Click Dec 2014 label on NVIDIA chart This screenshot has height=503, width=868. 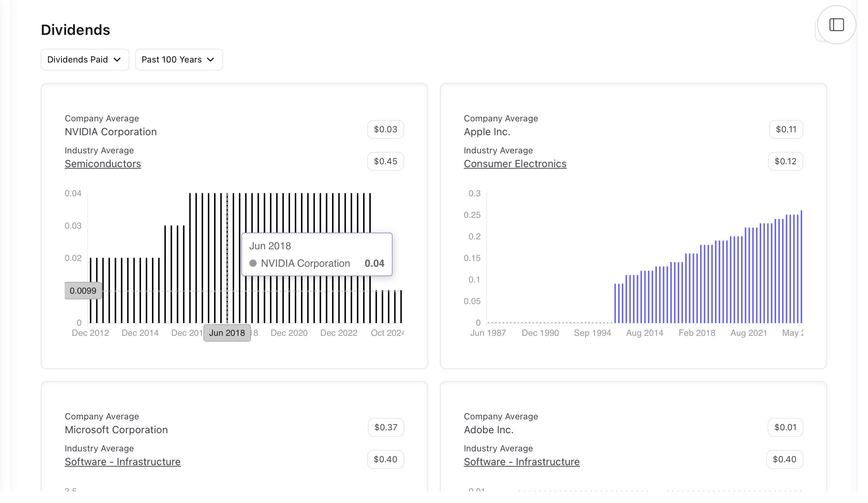click(140, 333)
